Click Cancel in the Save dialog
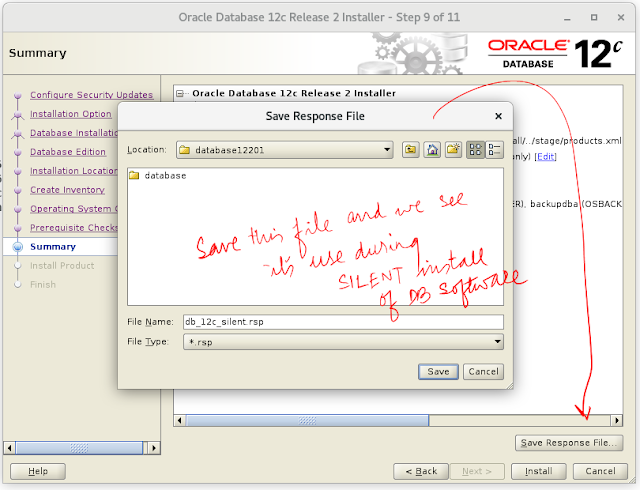640x490 pixels. pos(483,372)
